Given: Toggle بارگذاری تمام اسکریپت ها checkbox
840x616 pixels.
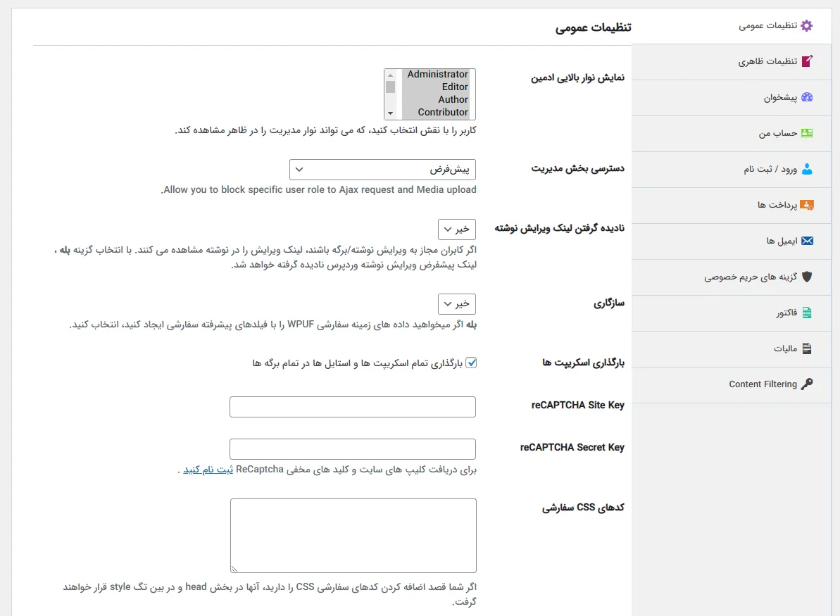Looking at the screenshot, I should point(471,363).
